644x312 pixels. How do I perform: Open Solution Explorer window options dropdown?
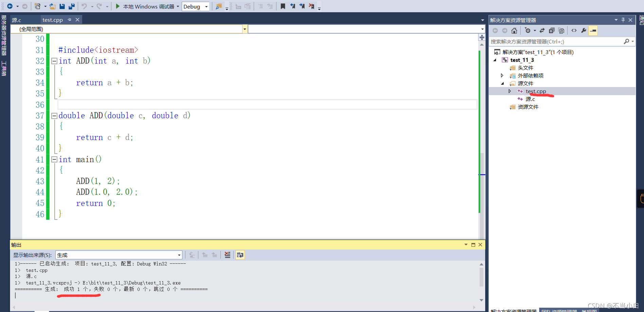[x=616, y=20]
